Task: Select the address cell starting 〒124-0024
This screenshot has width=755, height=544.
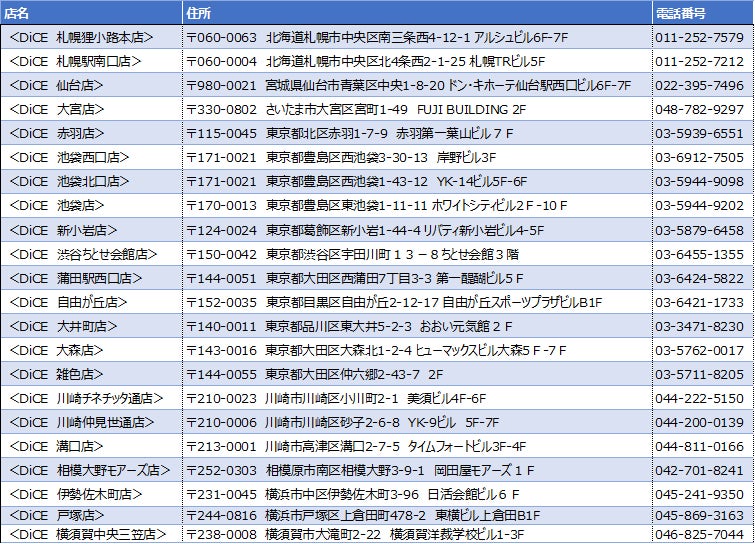Action: (x=417, y=230)
